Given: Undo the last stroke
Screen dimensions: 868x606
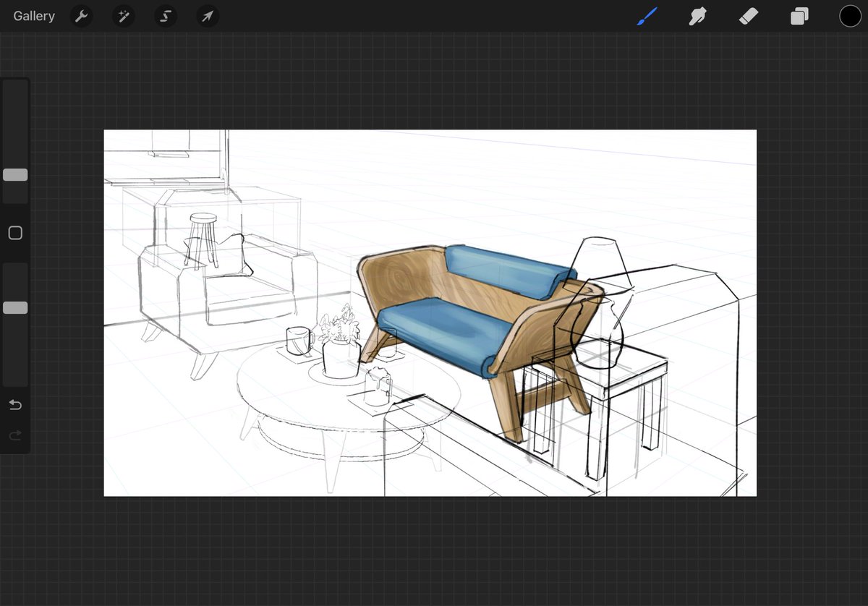Looking at the screenshot, I should (x=15, y=405).
